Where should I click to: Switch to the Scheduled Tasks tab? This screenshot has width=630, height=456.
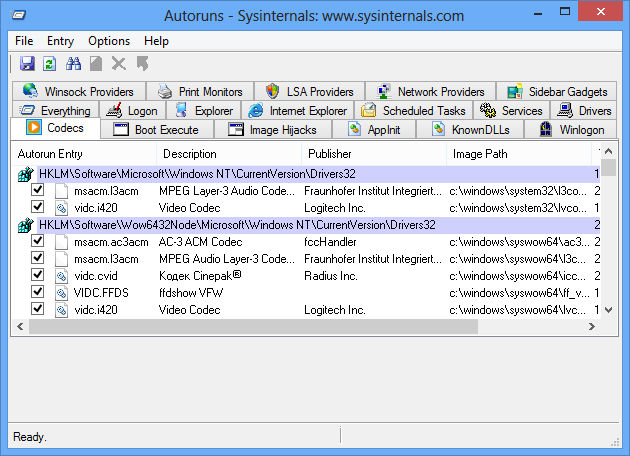click(x=414, y=111)
